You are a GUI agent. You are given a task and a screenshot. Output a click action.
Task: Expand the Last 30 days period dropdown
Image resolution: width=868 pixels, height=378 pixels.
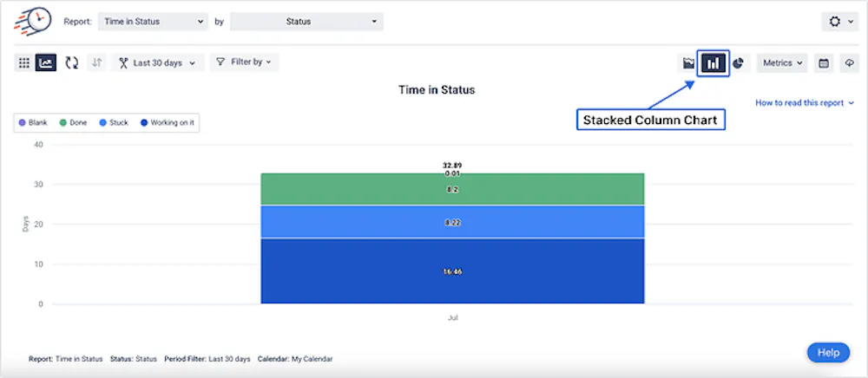point(161,62)
